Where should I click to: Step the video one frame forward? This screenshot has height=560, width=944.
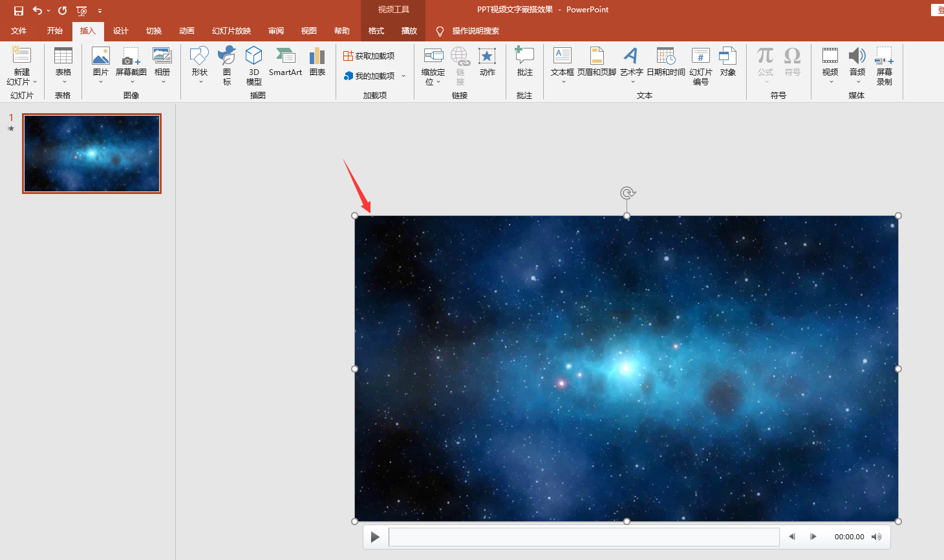pos(813,537)
